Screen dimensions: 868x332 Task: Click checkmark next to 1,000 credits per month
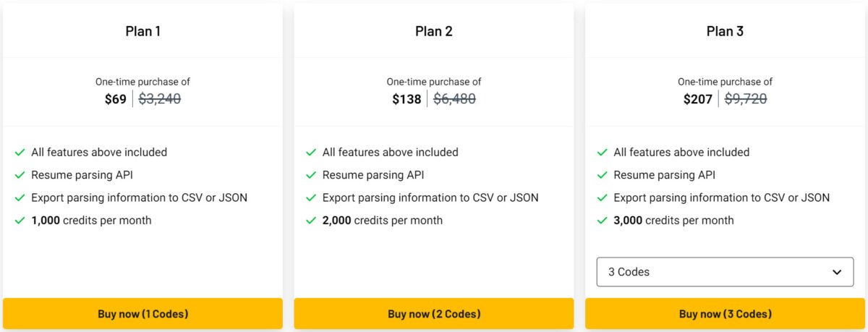(20, 221)
